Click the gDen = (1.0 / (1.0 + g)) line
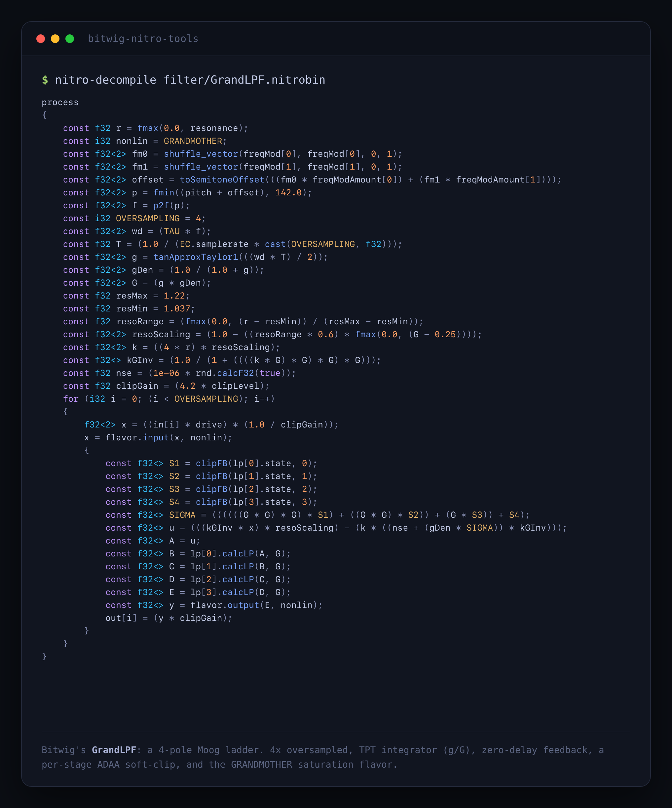Image resolution: width=672 pixels, height=808 pixels. [x=164, y=270]
